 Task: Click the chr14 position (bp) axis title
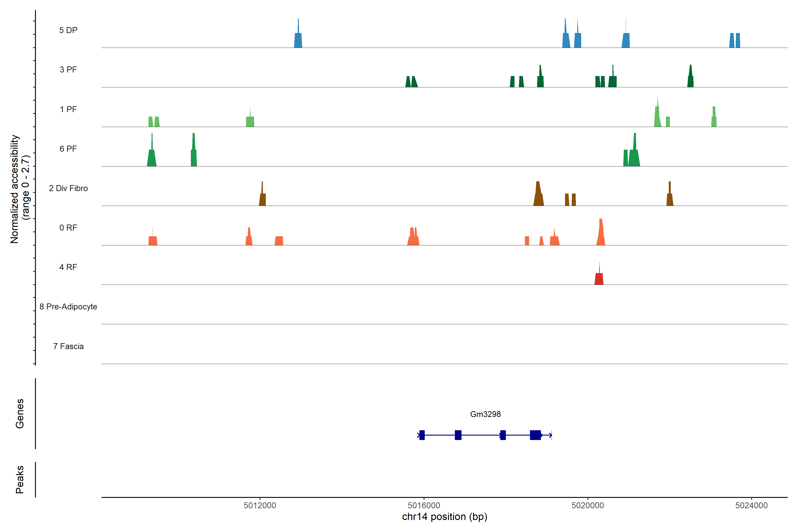click(x=444, y=517)
